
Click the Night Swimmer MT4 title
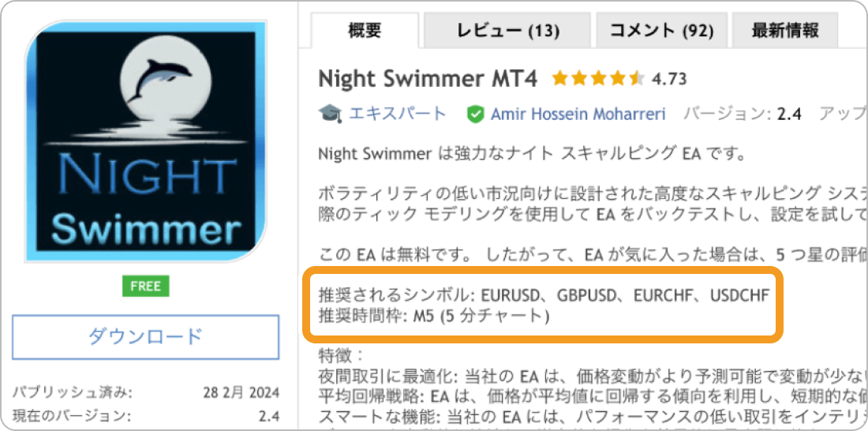coord(428,79)
